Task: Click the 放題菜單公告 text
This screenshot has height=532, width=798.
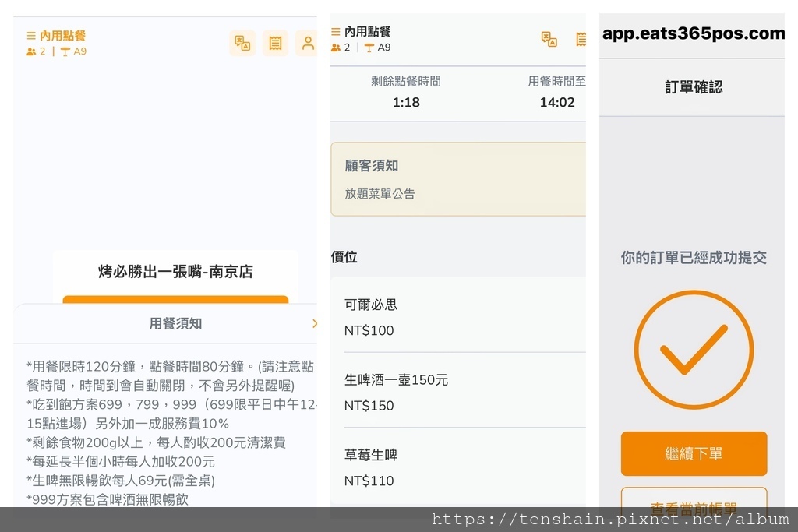Action: point(380,194)
